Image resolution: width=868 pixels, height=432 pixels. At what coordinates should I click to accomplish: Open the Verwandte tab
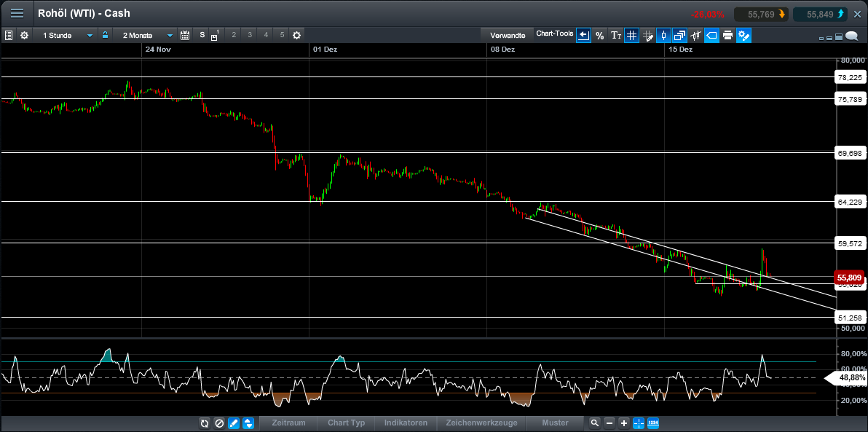tap(508, 35)
